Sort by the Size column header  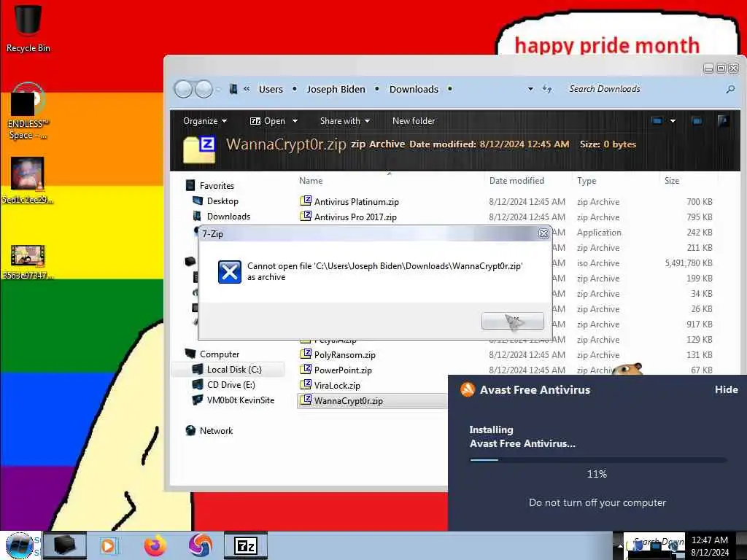click(672, 181)
